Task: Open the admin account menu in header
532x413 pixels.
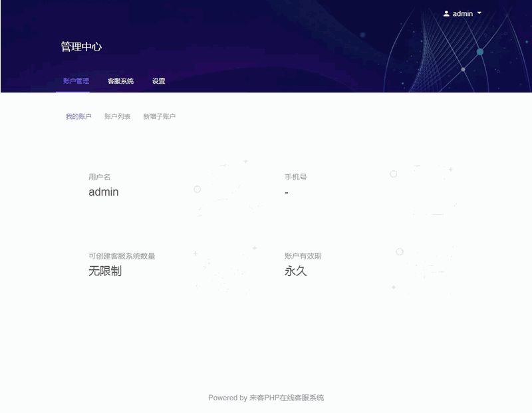Action: pyautogui.click(x=462, y=13)
